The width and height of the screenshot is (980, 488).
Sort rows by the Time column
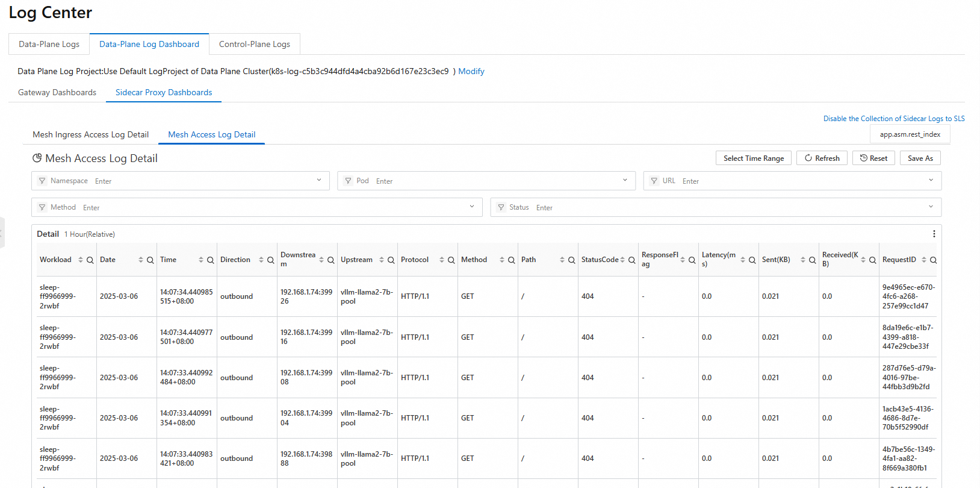[x=201, y=260]
